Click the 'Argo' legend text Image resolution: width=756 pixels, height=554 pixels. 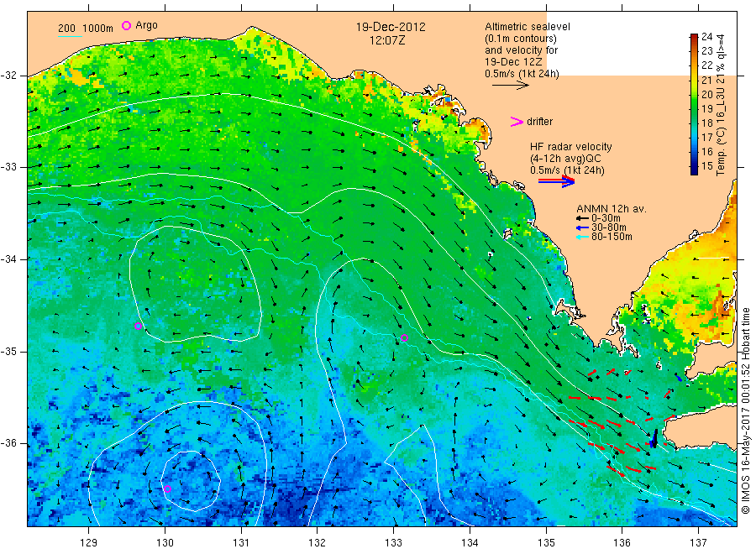click(x=146, y=25)
